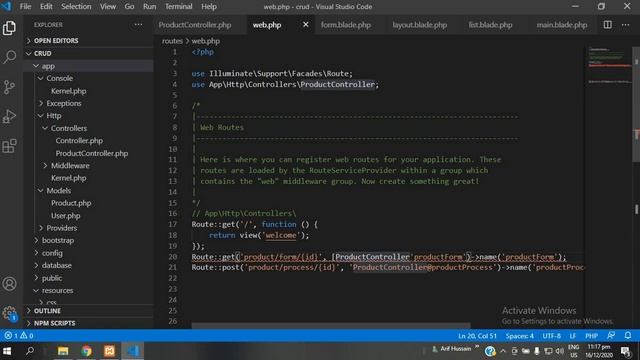Open the Edit menu

click(x=46, y=7)
